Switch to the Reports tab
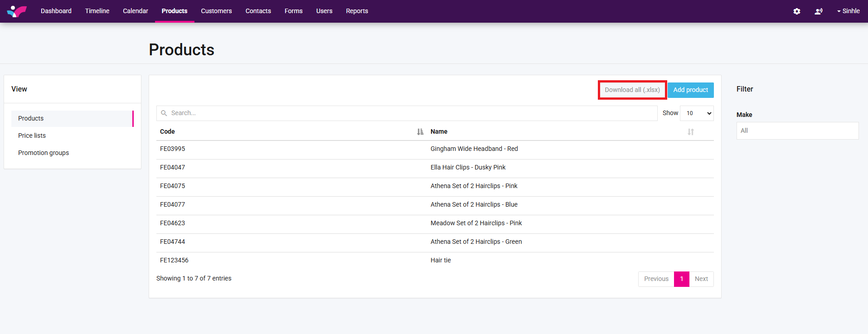Viewport: 868px width, 334px height. click(357, 11)
